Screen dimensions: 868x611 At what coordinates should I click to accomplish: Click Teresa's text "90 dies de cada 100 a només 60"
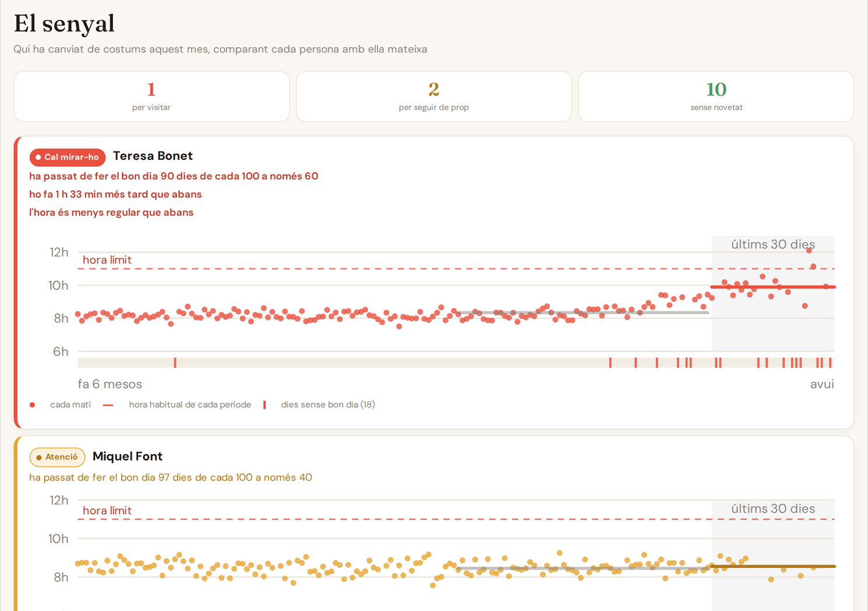coord(239,176)
